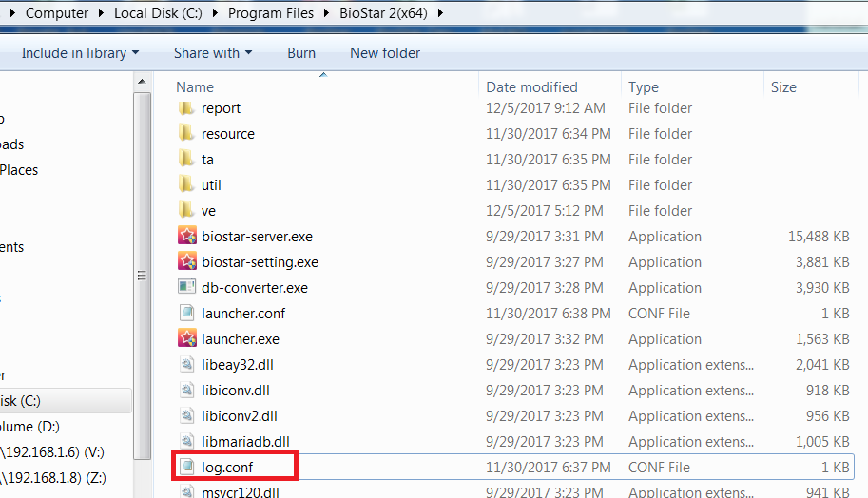Sort by Size column header
This screenshot has width=868, height=498.
point(783,86)
